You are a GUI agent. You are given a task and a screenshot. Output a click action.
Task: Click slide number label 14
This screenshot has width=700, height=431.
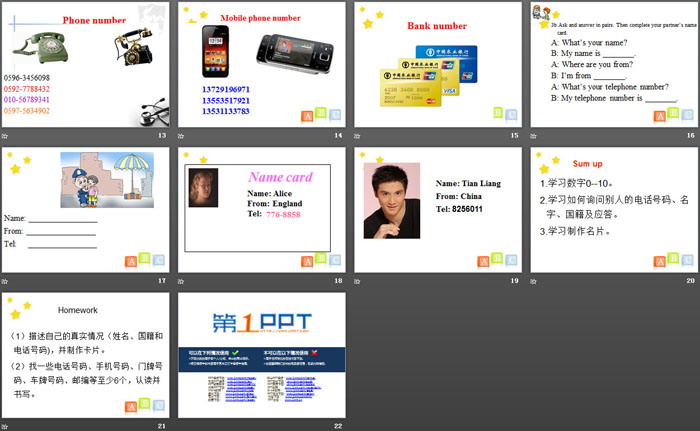click(338, 135)
